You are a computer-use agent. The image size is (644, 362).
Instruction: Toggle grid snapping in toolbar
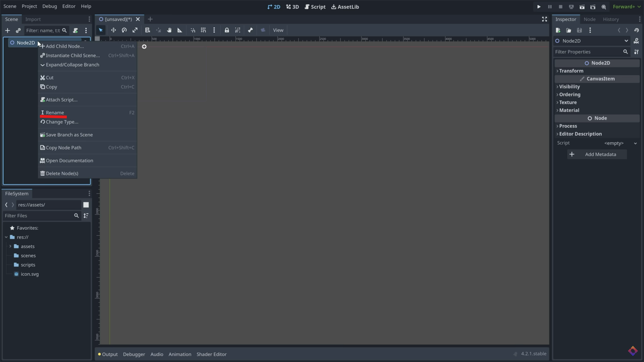tap(203, 30)
